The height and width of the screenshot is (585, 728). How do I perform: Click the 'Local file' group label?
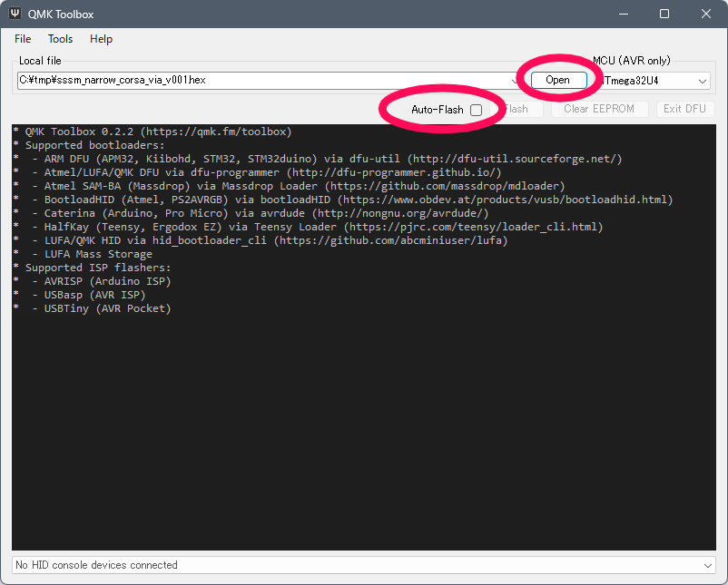[x=40, y=61]
